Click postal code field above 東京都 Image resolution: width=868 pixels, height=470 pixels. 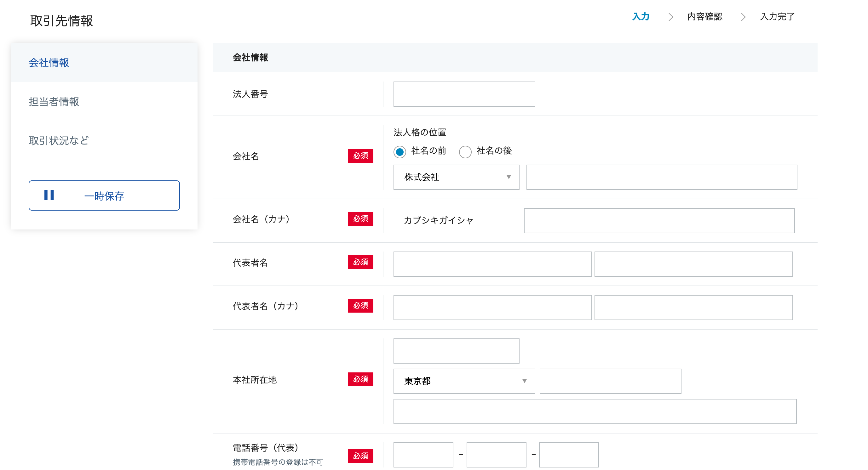(456, 351)
